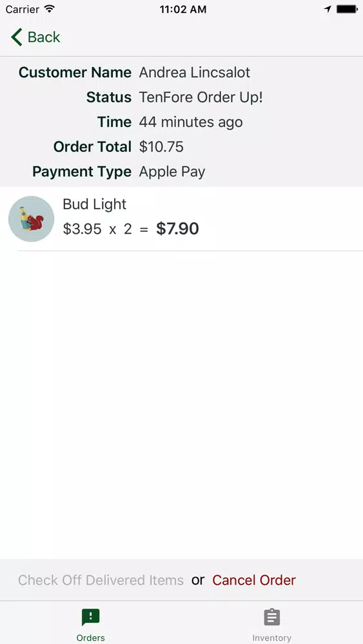Viewport: 363px width, 644px height.
Task: Switch to the Inventory tab label
Action: pyautogui.click(x=271, y=638)
